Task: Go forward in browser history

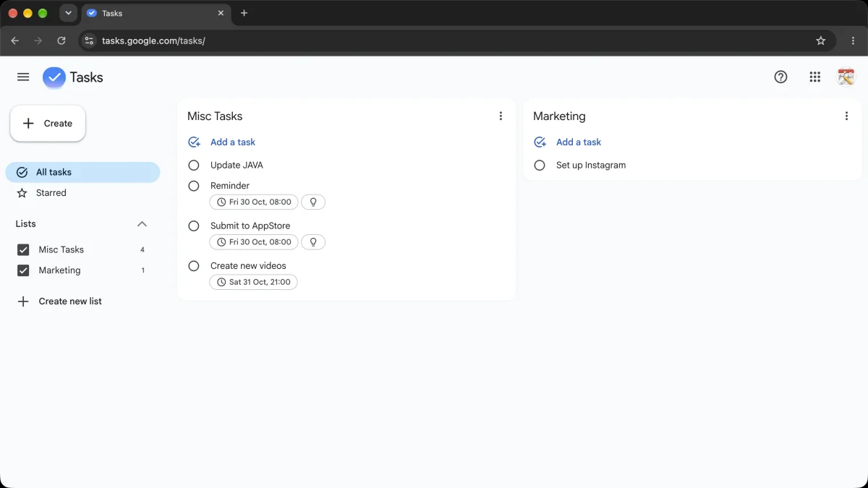Action: [x=38, y=40]
